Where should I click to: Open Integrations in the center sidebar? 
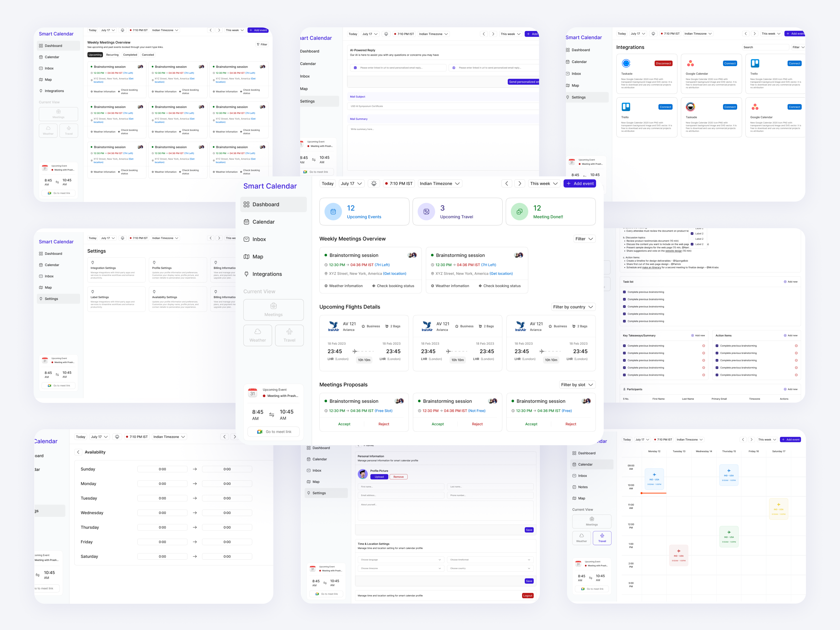click(267, 274)
